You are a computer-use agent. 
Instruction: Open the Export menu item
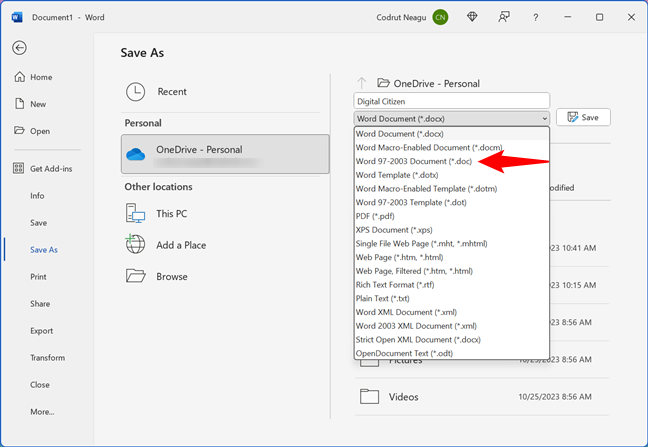point(41,331)
